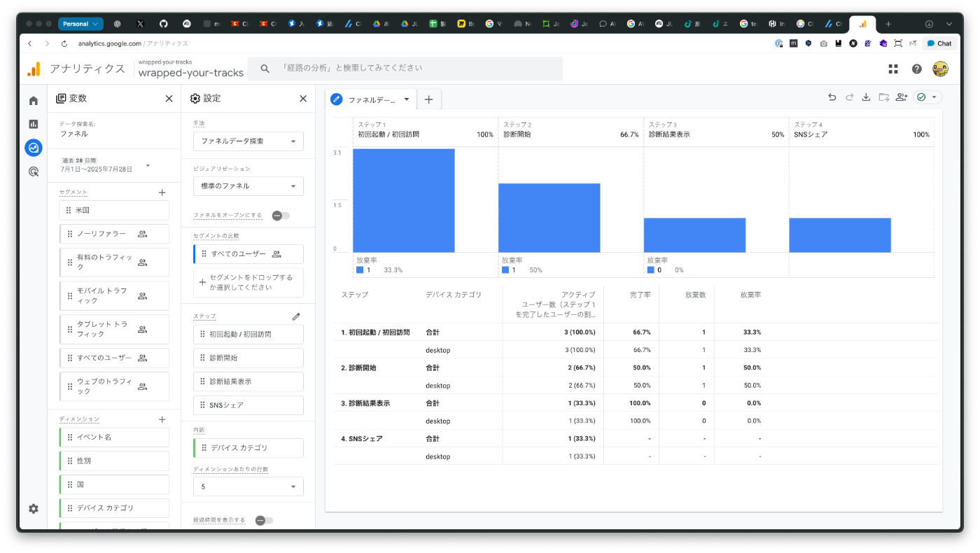Click the blue abandonment swatch under step 1
Viewport: 980px width, 553px height.
[x=360, y=269]
